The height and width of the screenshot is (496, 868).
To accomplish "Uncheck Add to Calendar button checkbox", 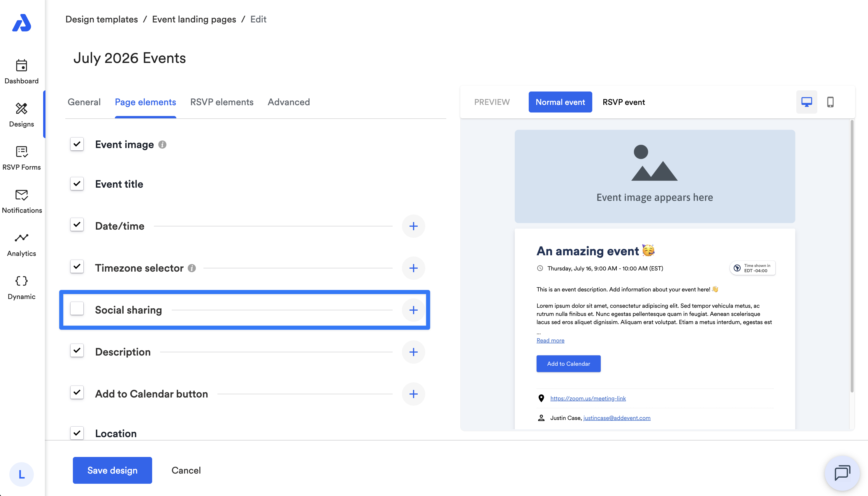I will pyautogui.click(x=77, y=393).
